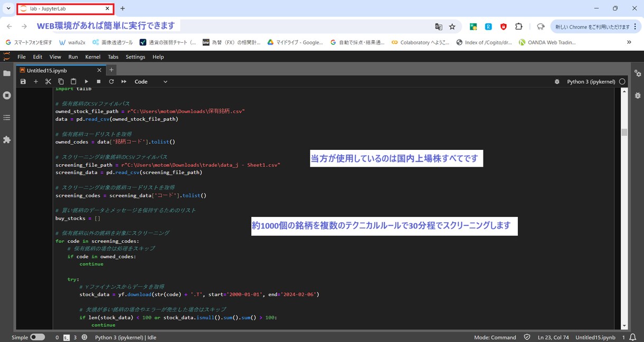
Task: Open Running Terminals and Kernels panel
Action: point(7,96)
